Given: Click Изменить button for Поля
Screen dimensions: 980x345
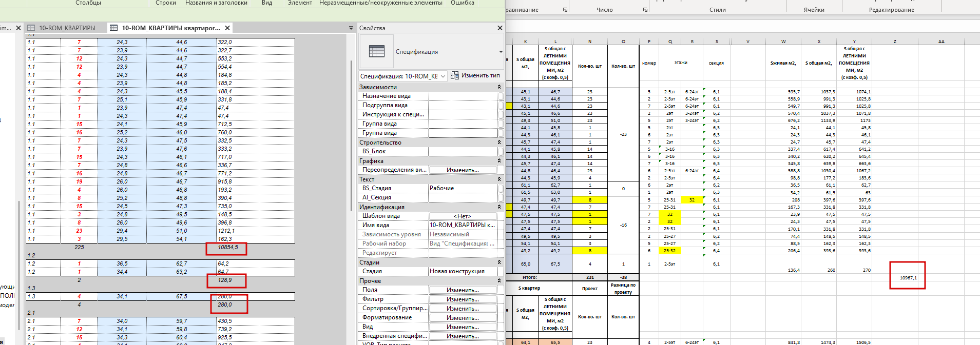Looking at the screenshot, I should (x=463, y=290).
